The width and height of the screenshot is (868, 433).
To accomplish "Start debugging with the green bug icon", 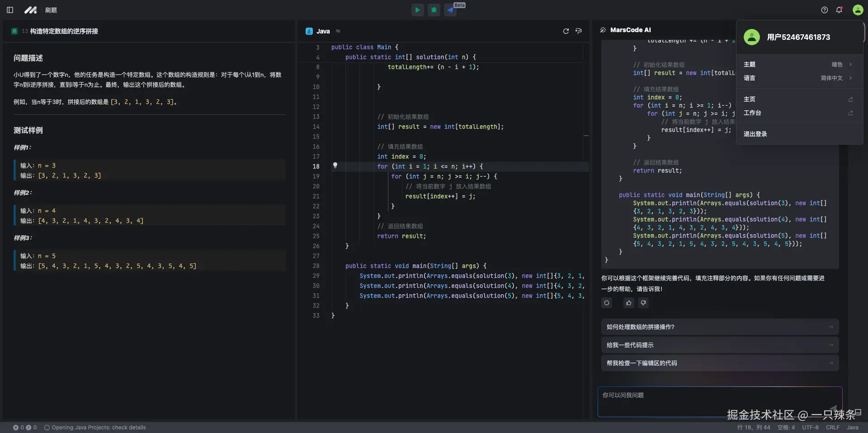I will (x=434, y=10).
